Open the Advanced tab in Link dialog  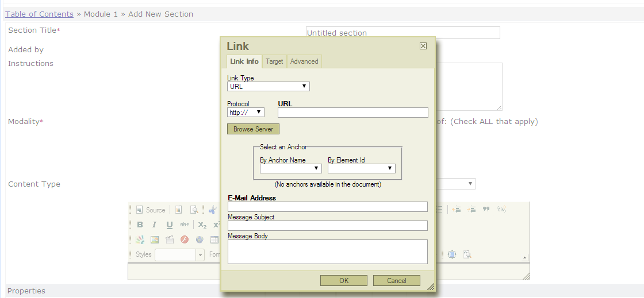pyautogui.click(x=304, y=61)
